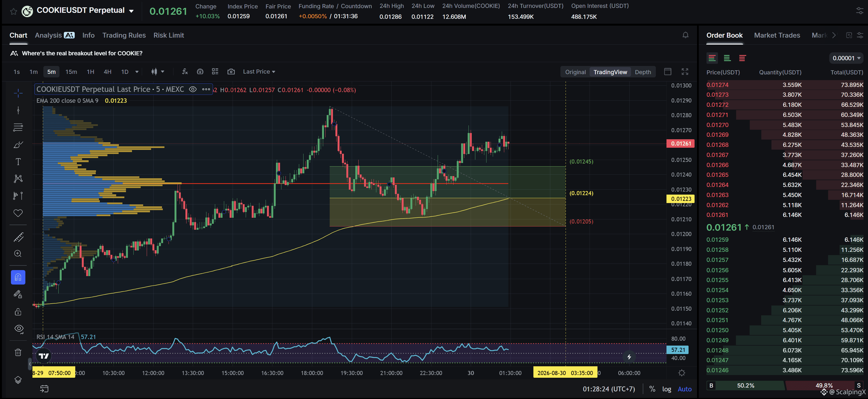Show more order book tabs chevron
The image size is (868, 399).
pyautogui.click(x=834, y=35)
